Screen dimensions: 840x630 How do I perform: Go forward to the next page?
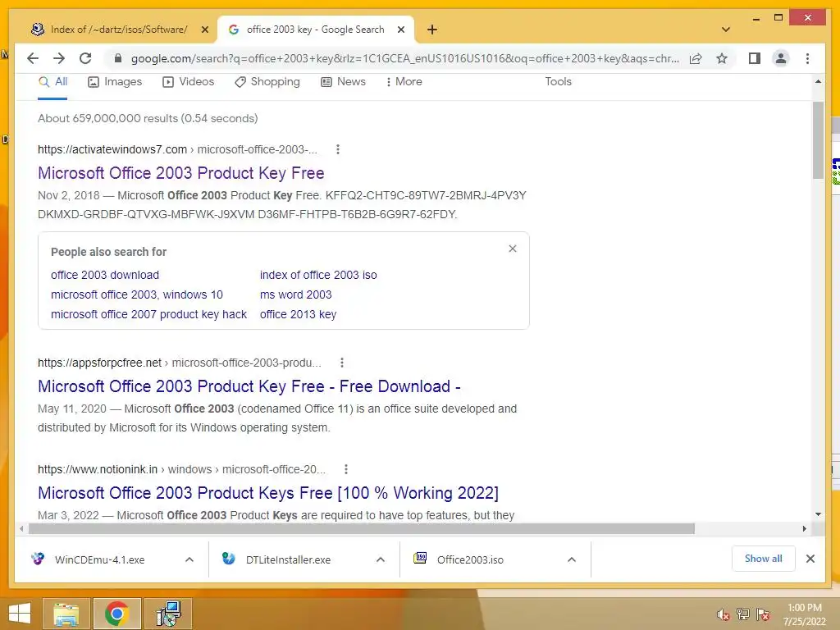coord(59,58)
